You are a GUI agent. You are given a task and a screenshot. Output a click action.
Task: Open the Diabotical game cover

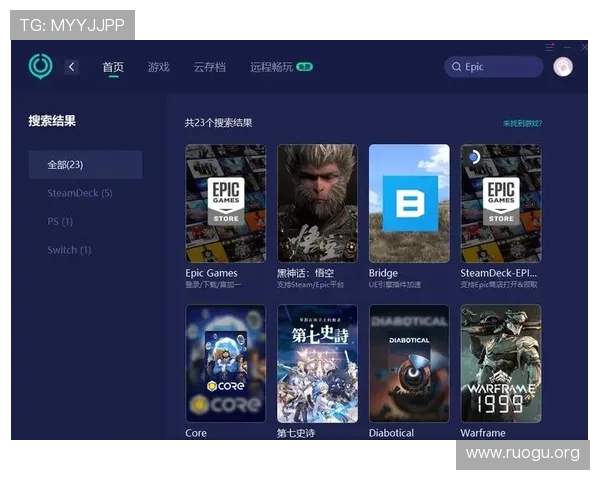click(x=409, y=363)
